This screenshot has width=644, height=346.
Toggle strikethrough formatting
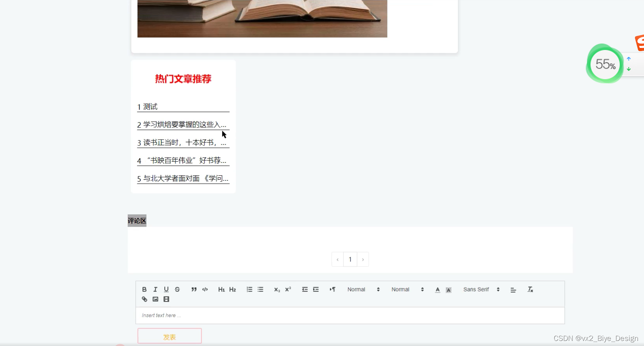[x=177, y=290]
